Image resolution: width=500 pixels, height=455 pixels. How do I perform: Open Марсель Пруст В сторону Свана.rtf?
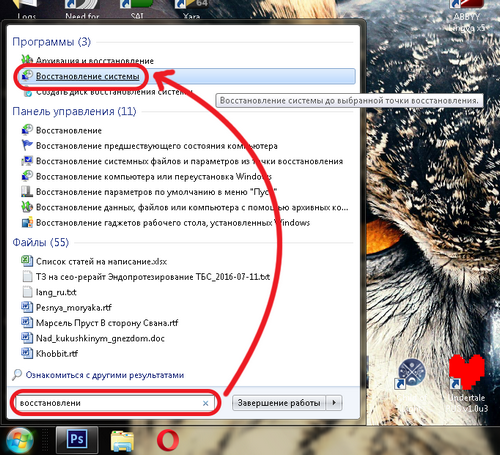pos(107,323)
